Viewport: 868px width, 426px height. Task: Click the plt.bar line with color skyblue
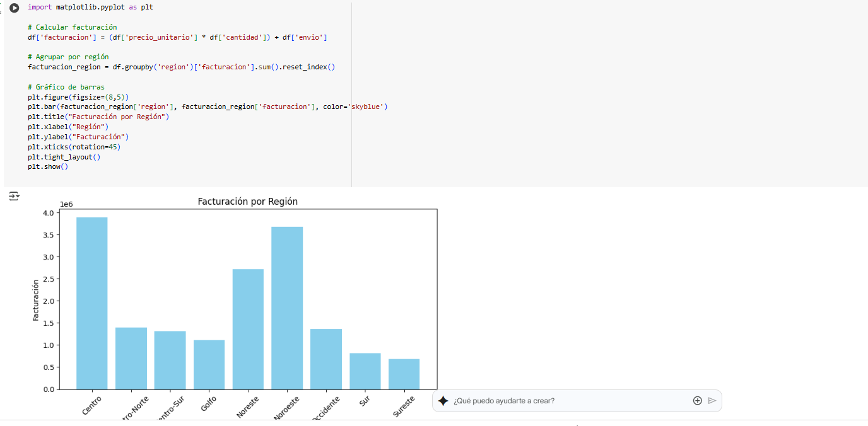[208, 107]
